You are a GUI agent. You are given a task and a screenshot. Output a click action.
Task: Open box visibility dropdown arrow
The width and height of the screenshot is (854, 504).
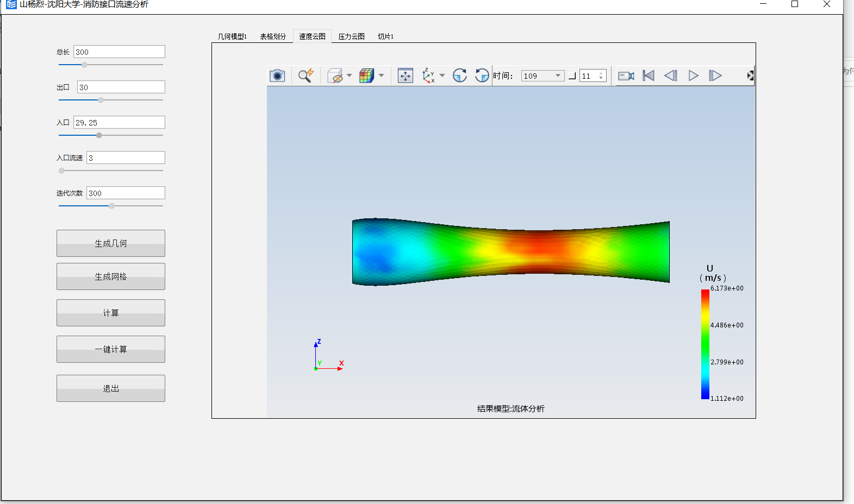pyautogui.click(x=349, y=75)
